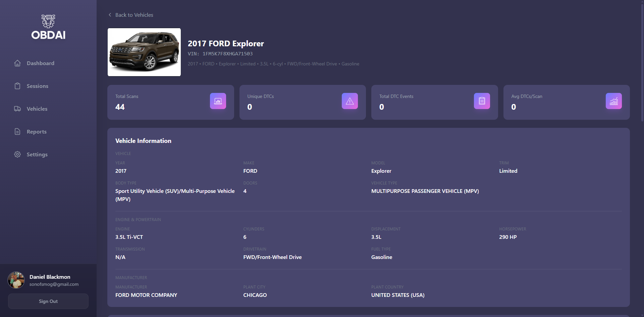Viewport: 644px width, 317px height.
Task: Click the Dashboard home icon
Action: (17, 63)
